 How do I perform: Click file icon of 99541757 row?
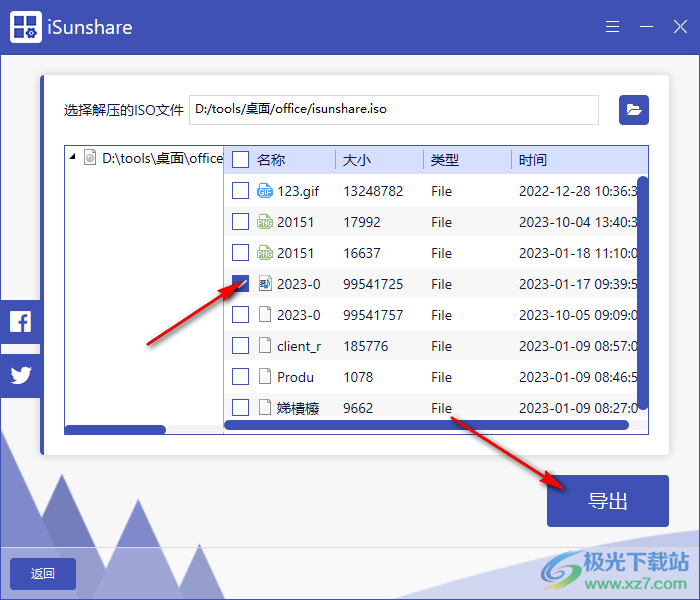point(265,315)
